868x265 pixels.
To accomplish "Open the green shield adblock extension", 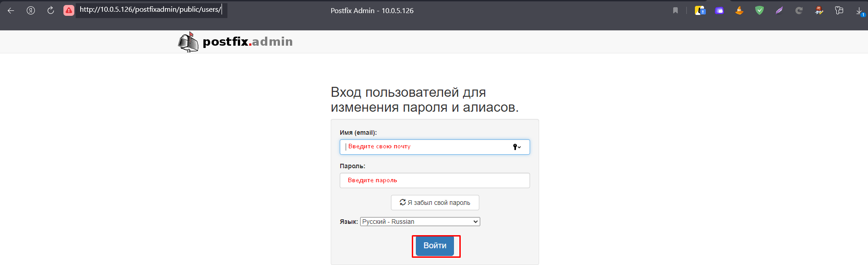I will tap(760, 10).
